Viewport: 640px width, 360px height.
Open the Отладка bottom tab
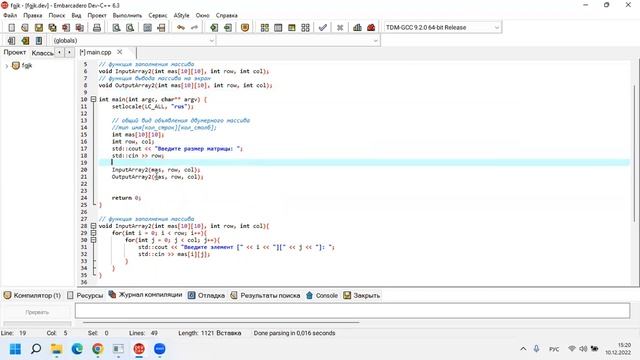[x=207, y=295]
